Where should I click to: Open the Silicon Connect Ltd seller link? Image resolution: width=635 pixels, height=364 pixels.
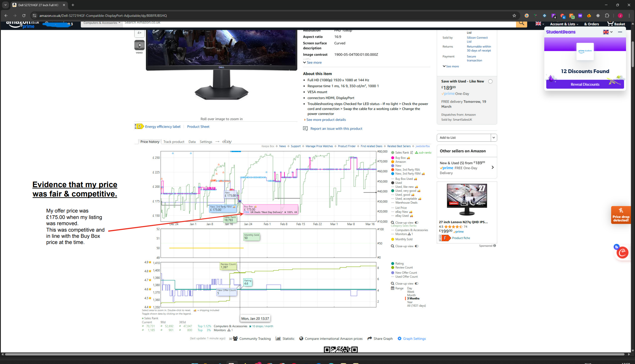click(x=477, y=40)
